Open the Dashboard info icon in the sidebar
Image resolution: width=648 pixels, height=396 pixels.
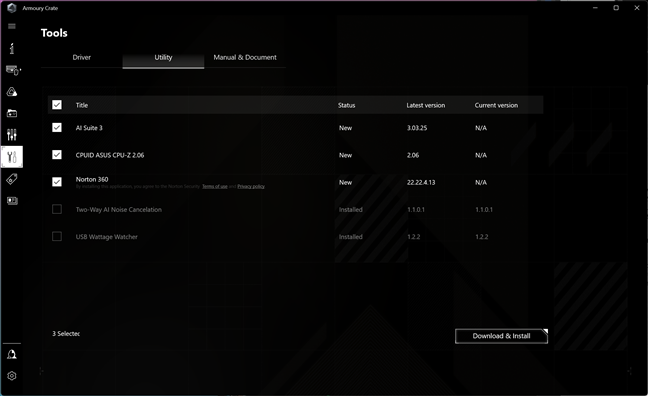12,48
